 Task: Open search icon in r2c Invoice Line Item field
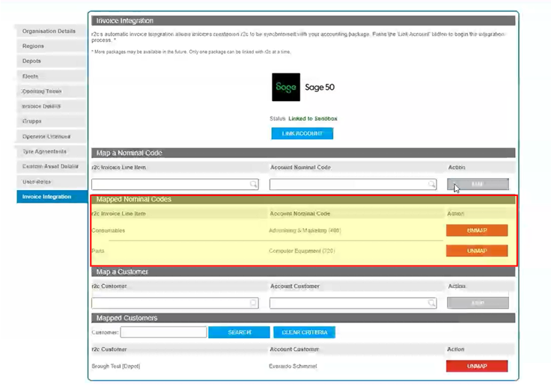253,184
